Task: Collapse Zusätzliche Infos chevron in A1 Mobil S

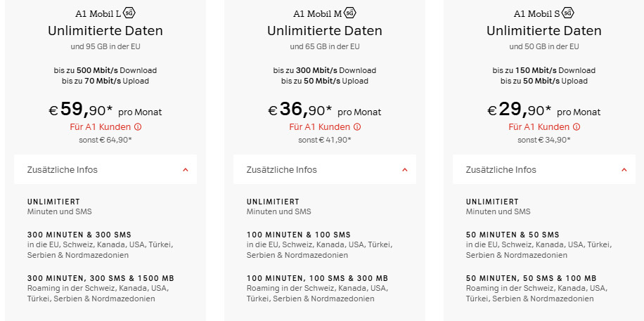Action: (x=624, y=170)
